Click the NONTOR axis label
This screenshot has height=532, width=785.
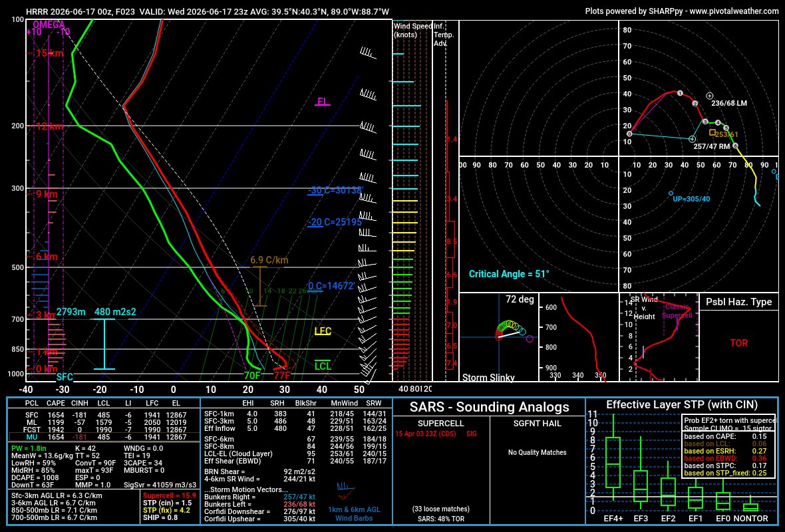click(x=750, y=519)
